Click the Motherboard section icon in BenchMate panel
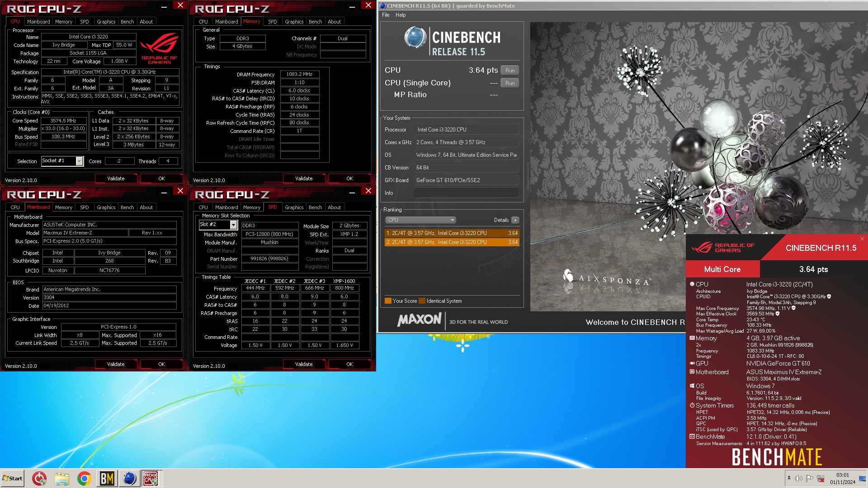Screen dimensions: 868x488 692,372
